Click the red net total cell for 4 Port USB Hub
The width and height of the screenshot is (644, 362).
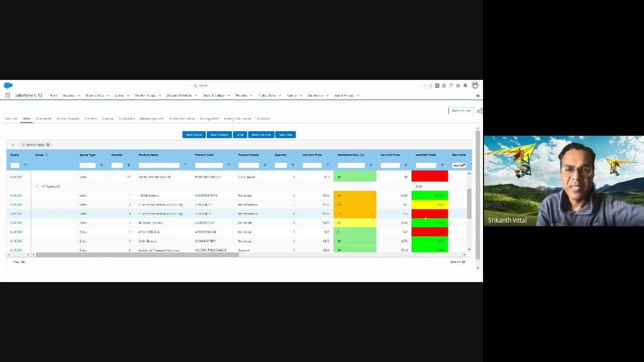430,232
